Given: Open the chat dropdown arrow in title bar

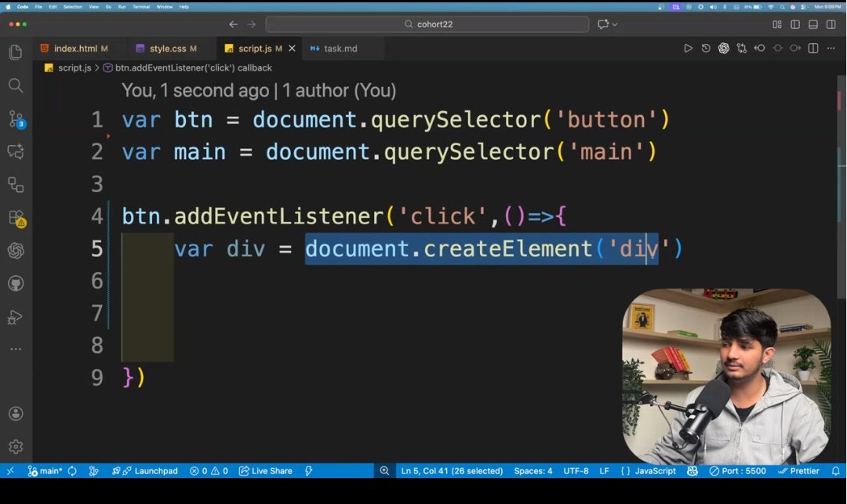Looking at the screenshot, I should tap(615, 24).
